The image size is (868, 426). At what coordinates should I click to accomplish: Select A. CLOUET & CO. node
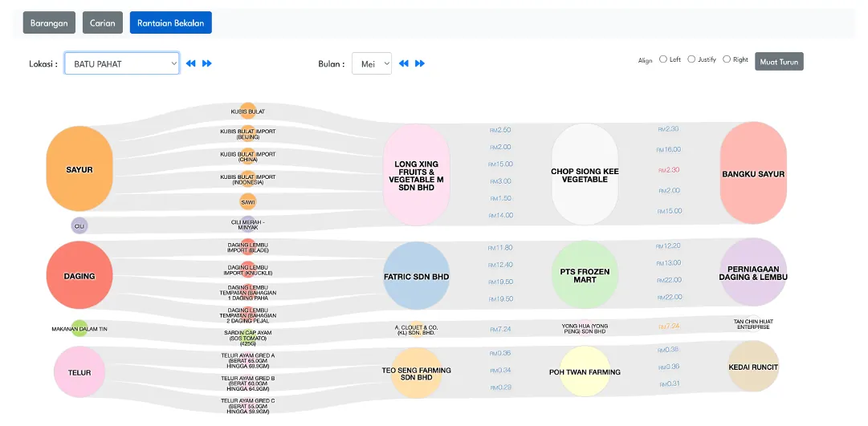tap(416, 330)
